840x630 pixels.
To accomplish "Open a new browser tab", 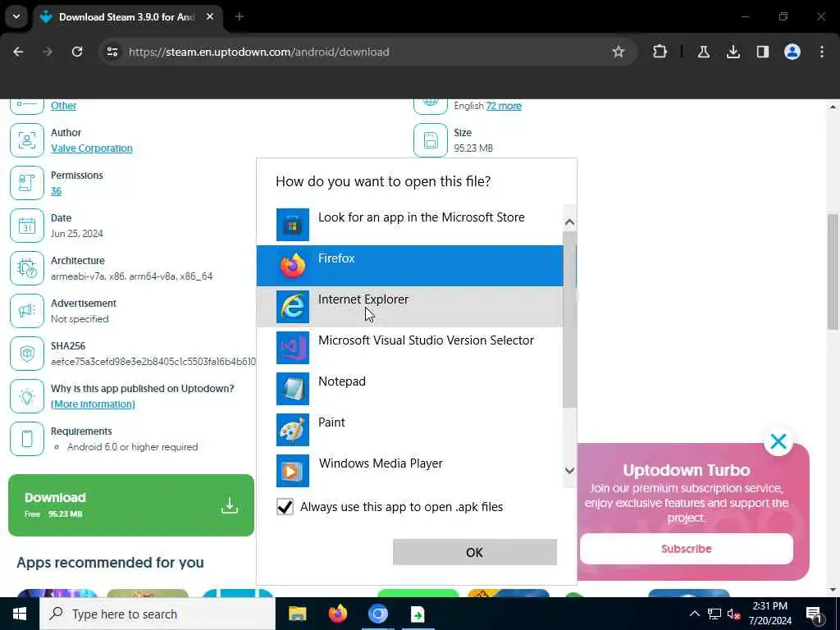I will coord(239,16).
